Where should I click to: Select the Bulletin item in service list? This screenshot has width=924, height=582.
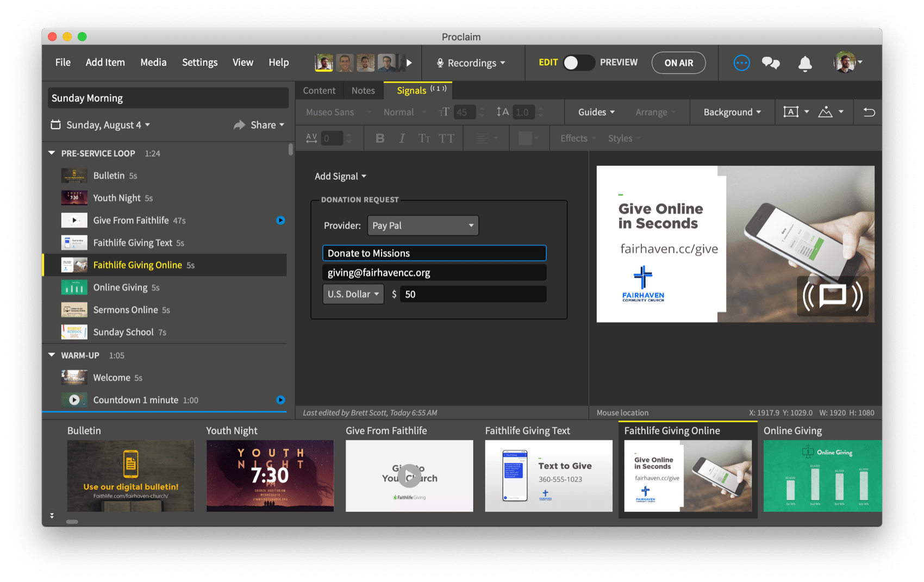point(165,176)
